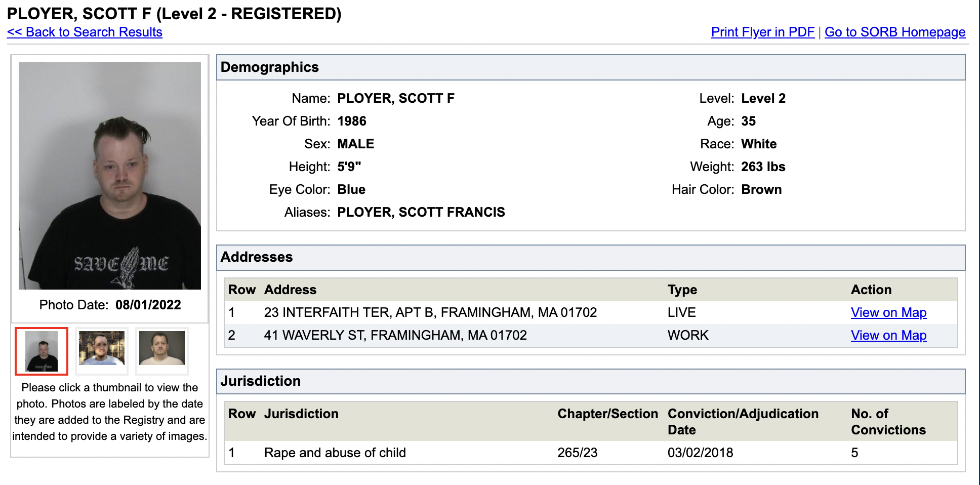The height and width of the screenshot is (485, 980).
Task: Click the Addresses section header
Action: click(x=257, y=257)
